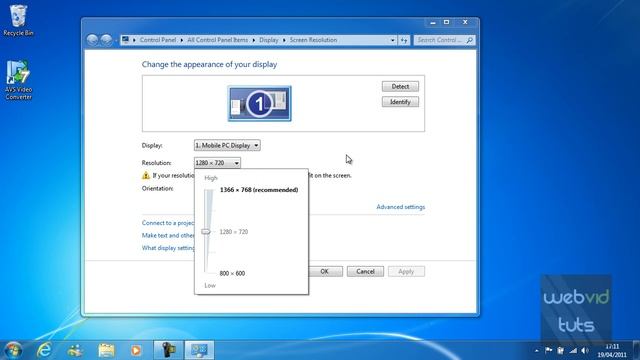640x360 pixels.
Task: Launch AVS Video Converter desktop shortcut
Action: [x=18, y=80]
